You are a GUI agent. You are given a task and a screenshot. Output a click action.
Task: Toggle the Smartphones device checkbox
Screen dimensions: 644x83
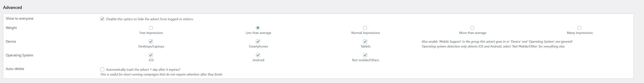point(258,41)
